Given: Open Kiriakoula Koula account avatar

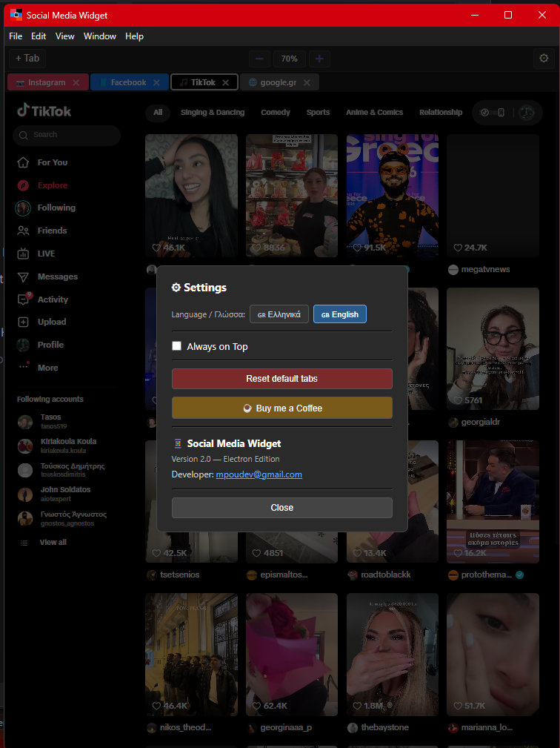Looking at the screenshot, I should [24, 446].
